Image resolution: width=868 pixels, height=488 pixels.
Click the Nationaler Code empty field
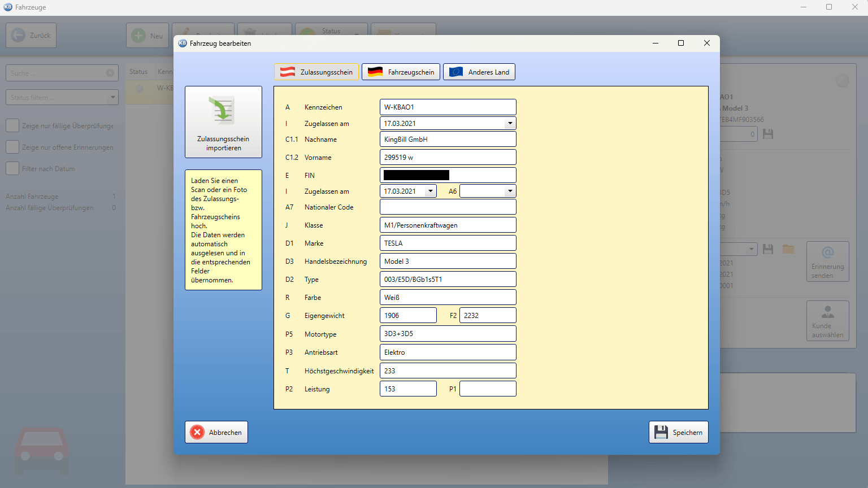pos(448,207)
